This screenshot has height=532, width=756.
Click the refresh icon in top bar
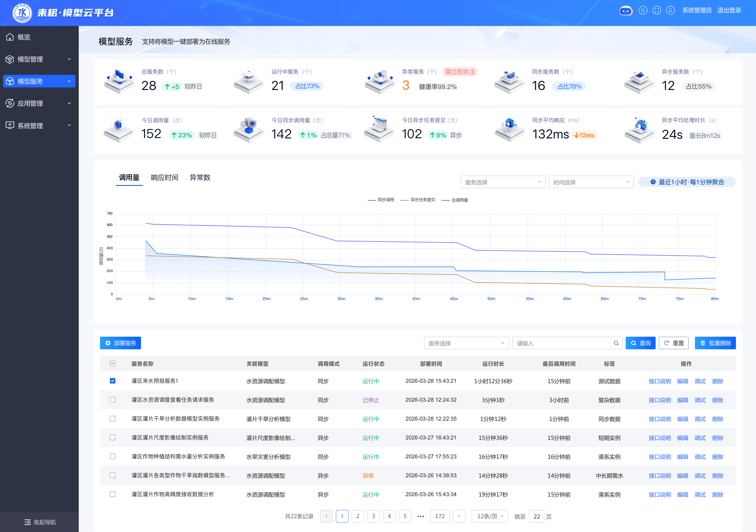click(643, 11)
